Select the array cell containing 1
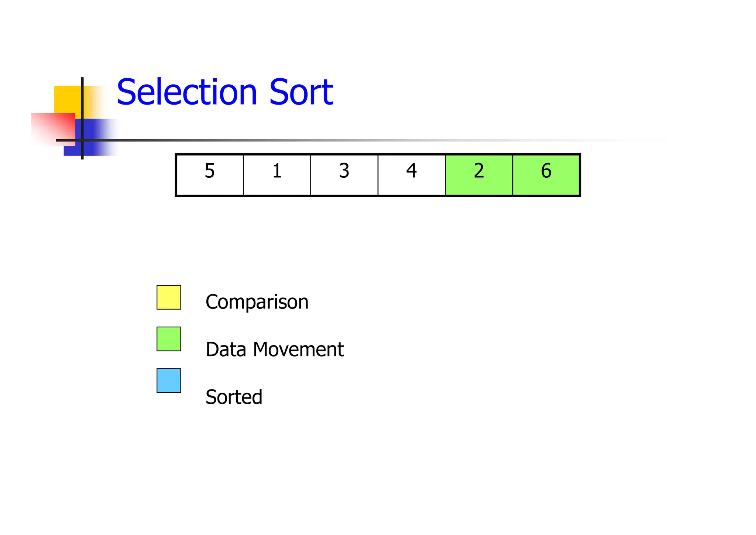756x535 pixels. 277,175
